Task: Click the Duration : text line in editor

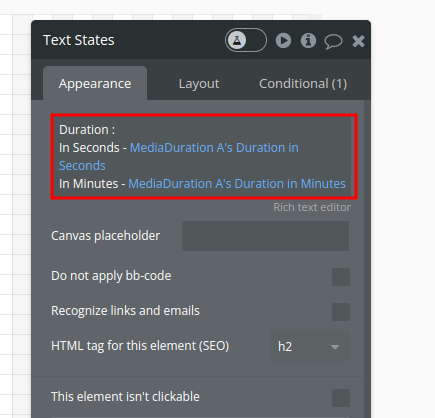Action: pyautogui.click(x=87, y=130)
